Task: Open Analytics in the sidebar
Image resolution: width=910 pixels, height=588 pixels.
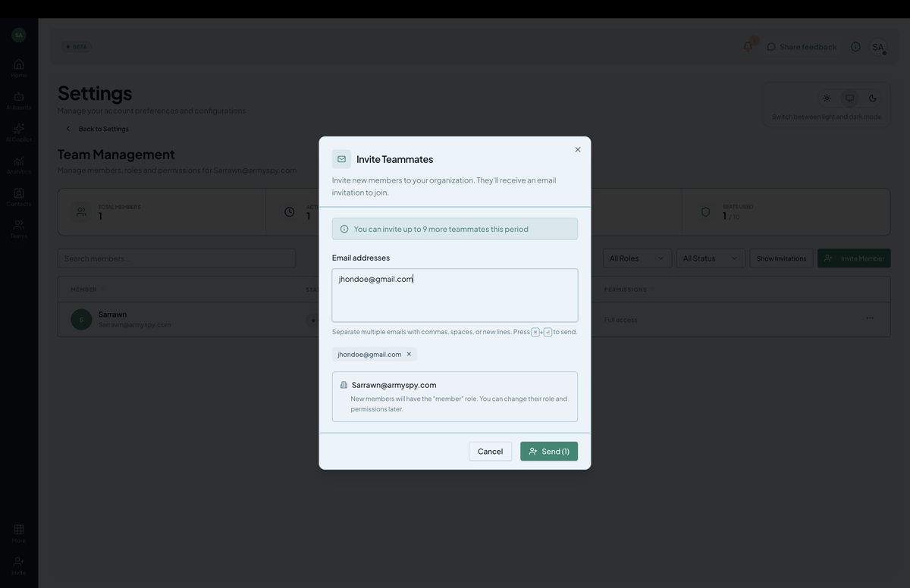Action: [19, 164]
